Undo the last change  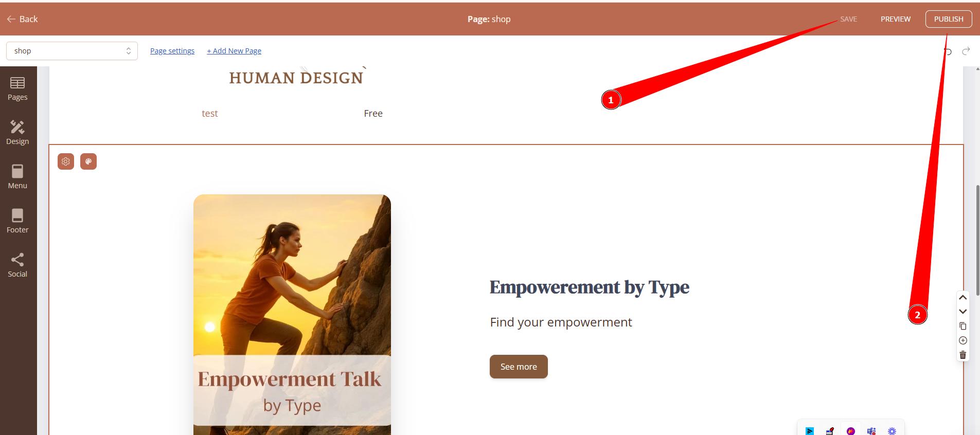click(948, 51)
